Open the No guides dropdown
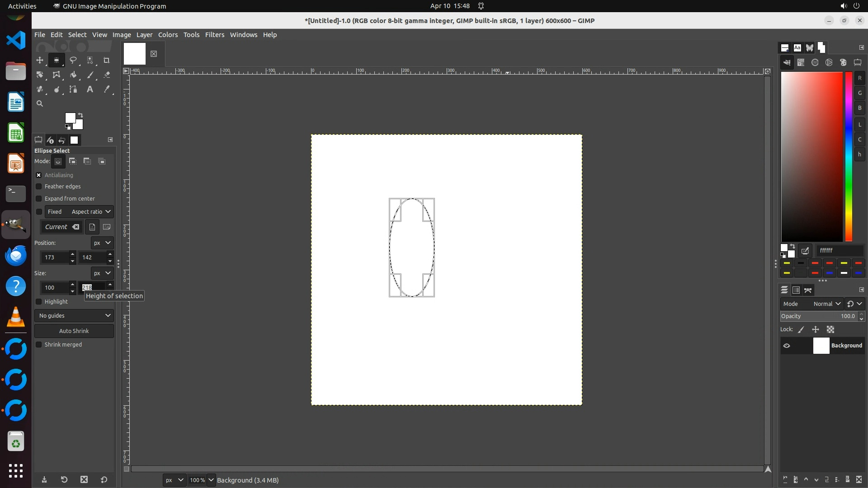Image resolution: width=868 pixels, height=488 pixels. tap(74, 315)
